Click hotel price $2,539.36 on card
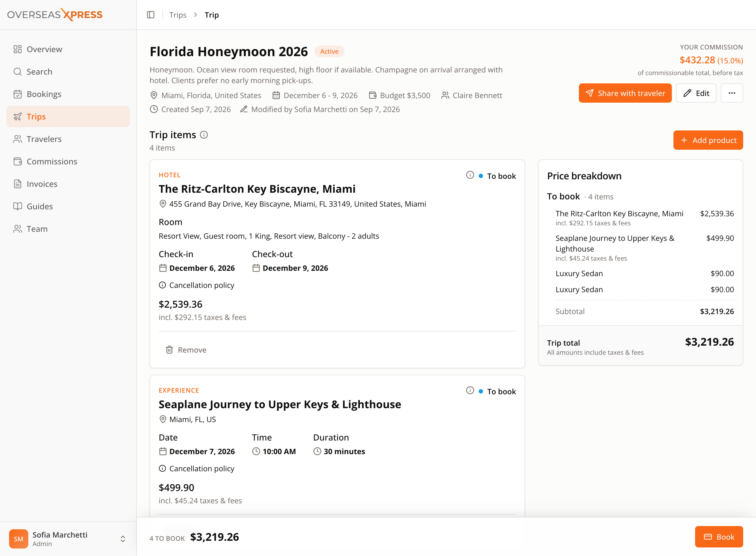This screenshot has width=756, height=556. tap(181, 304)
